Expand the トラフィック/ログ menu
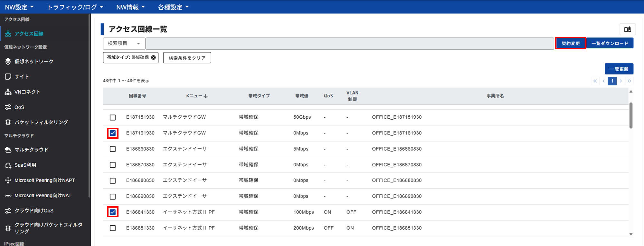The height and width of the screenshot is (246, 644). tap(75, 7)
